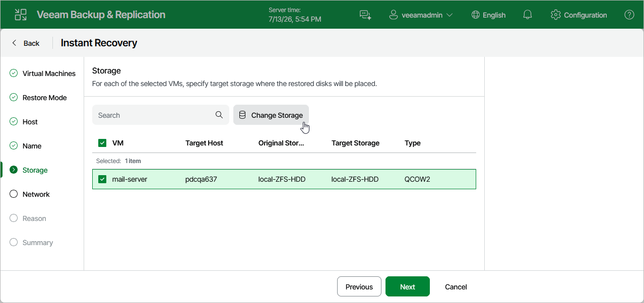
Task: Click the Network step circle icon
Action: click(14, 194)
